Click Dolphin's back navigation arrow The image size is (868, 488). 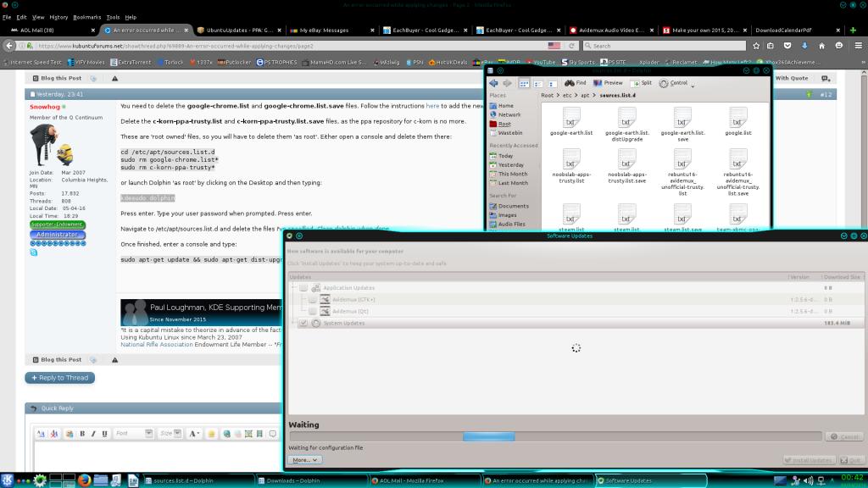pyautogui.click(x=492, y=83)
